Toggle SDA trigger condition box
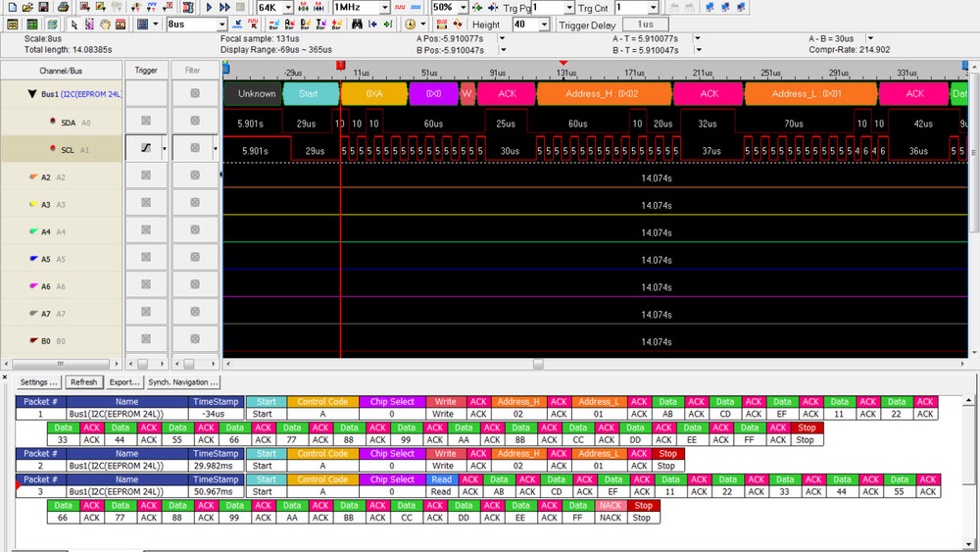980x552 pixels. [x=146, y=121]
